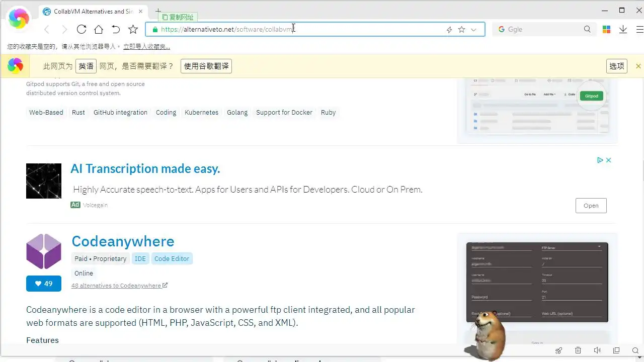
Task: Click the translate bar colorful logo
Action: 15,66
